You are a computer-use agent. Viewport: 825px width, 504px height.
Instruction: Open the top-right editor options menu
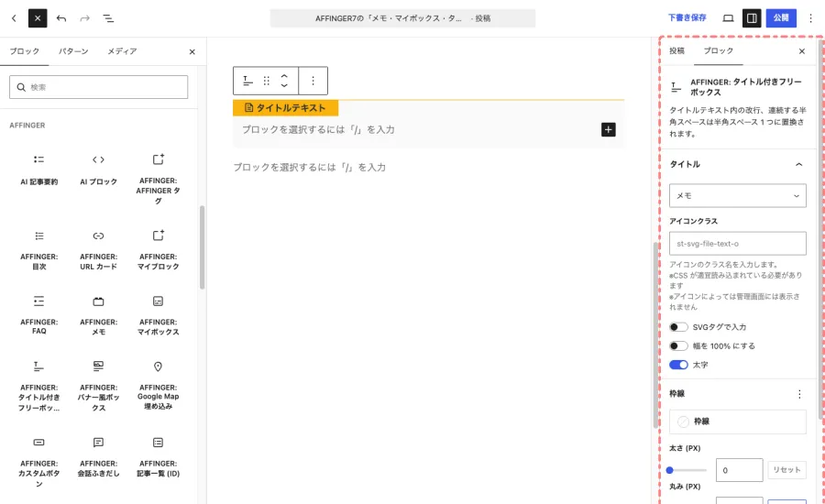[x=811, y=18]
